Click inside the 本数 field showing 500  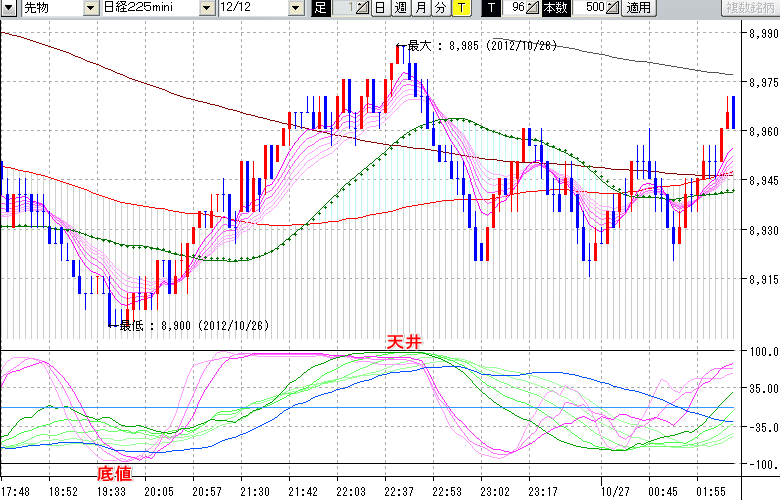592,8
